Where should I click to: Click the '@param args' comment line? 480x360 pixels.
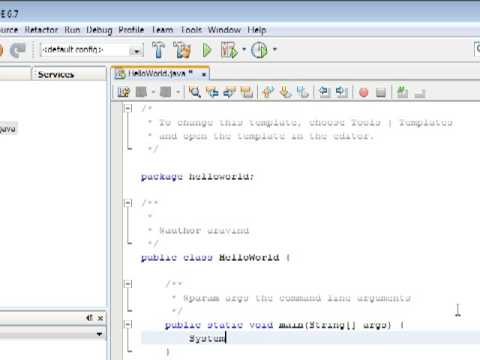(292, 298)
